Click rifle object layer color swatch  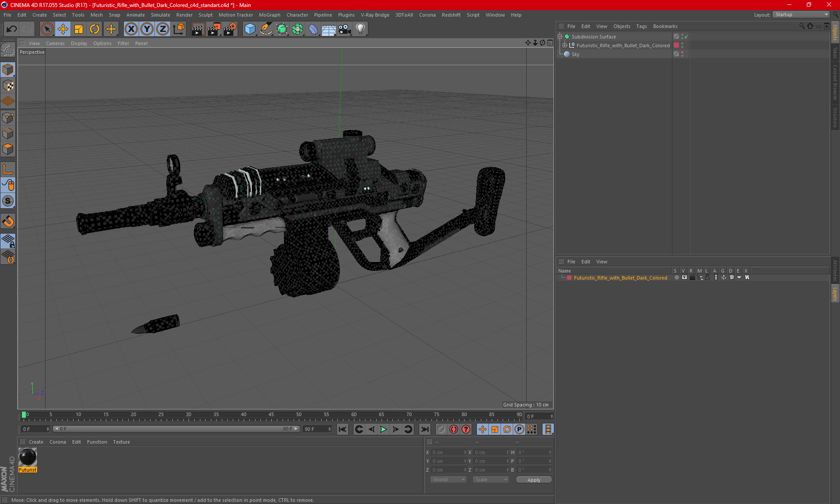click(x=676, y=45)
